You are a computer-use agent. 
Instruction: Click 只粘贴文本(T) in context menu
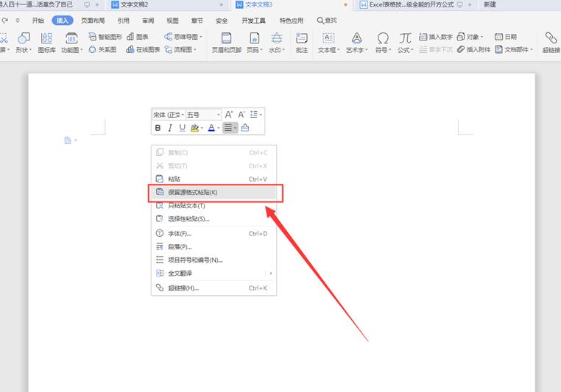(186, 205)
